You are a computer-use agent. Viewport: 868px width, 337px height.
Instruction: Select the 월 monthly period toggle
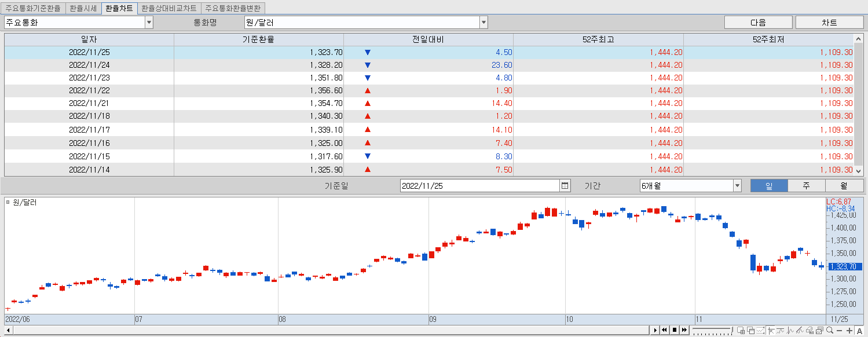click(844, 185)
